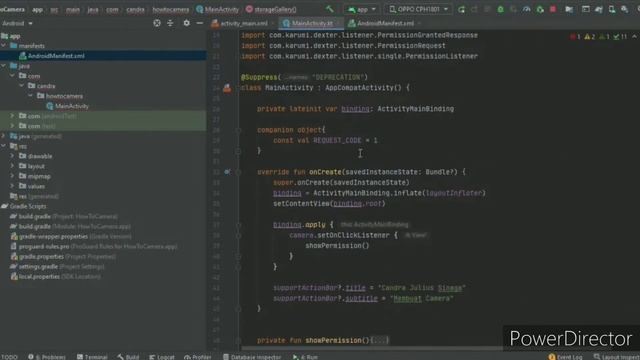The image size is (640, 360).
Task: Collapse the java folder
Action: pyautogui.click(x=4, y=66)
